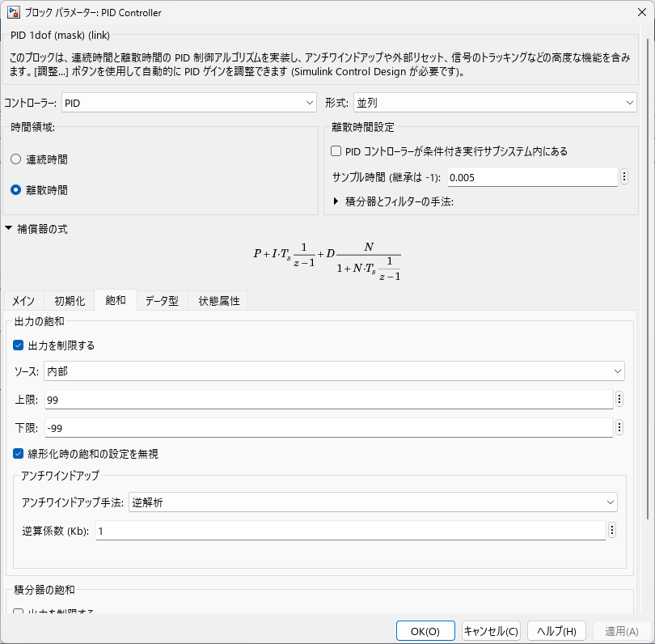
Task: Click the Simulink block icon in title bar
Action: pyautogui.click(x=14, y=12)
